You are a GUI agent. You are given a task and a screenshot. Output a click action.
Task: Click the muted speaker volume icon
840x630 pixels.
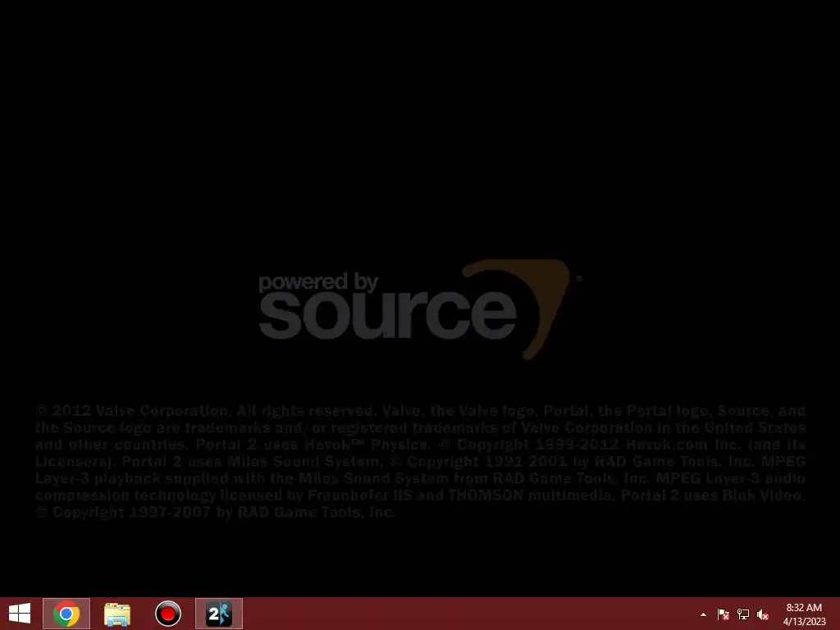point(763,614)
